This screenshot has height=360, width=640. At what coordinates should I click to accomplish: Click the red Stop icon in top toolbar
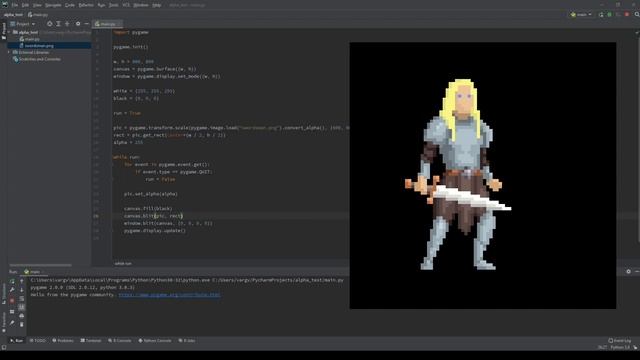coord(627,15)
